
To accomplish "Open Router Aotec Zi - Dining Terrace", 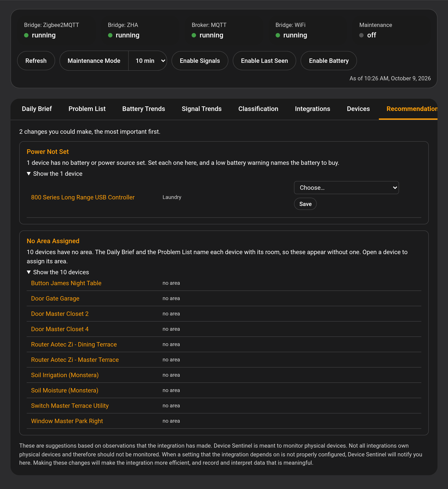I will click(x=74, y=344).
